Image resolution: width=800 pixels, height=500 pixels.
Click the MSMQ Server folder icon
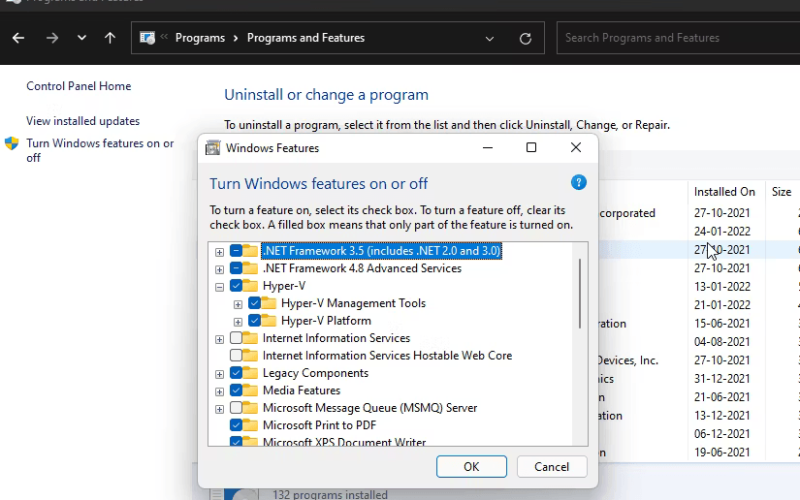click(250, 408)
